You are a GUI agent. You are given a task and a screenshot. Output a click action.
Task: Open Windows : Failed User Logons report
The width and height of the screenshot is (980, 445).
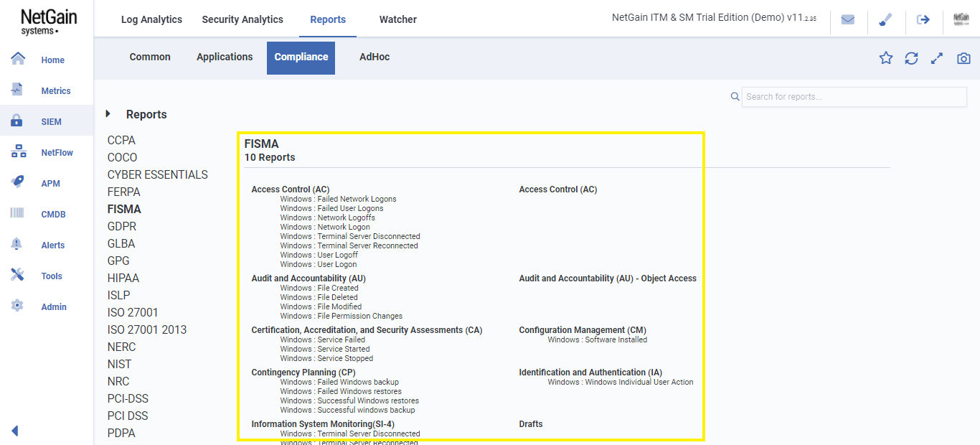331,208
